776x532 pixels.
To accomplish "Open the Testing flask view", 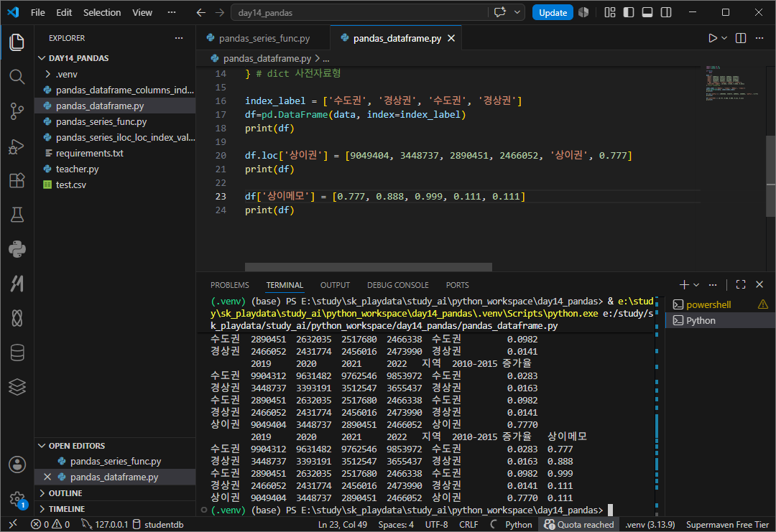I will click(x=17, y=215).
